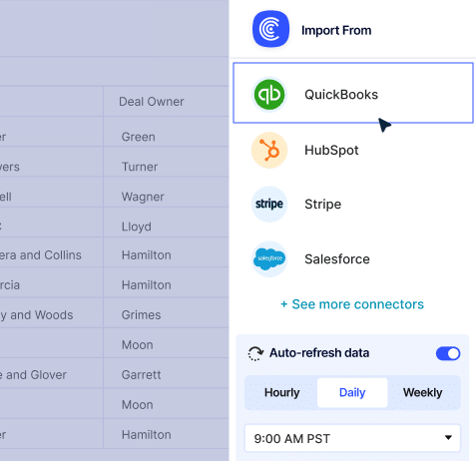Image resolution: width=476 pixels, height=461 pixels.
Task: Select the Grimes deal owner cell
Action: 166,312
